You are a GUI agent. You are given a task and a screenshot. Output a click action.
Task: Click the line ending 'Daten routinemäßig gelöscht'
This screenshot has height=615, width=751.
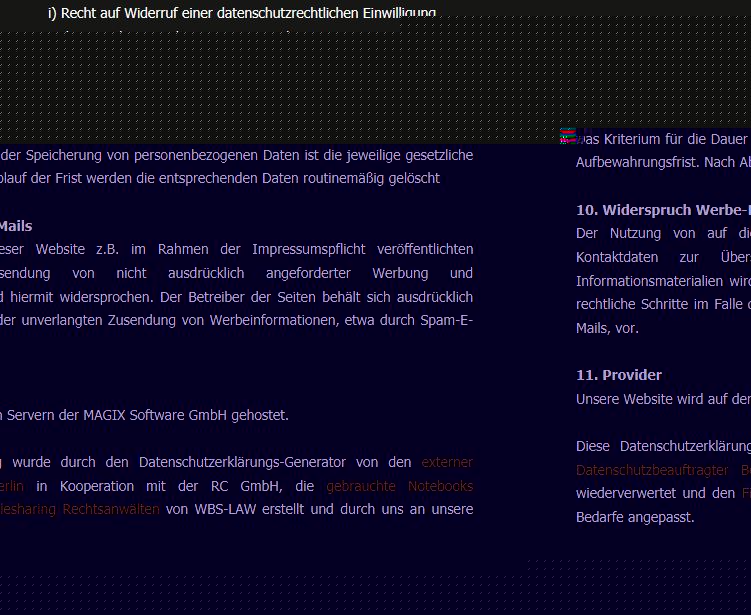[x=220, y=178]
